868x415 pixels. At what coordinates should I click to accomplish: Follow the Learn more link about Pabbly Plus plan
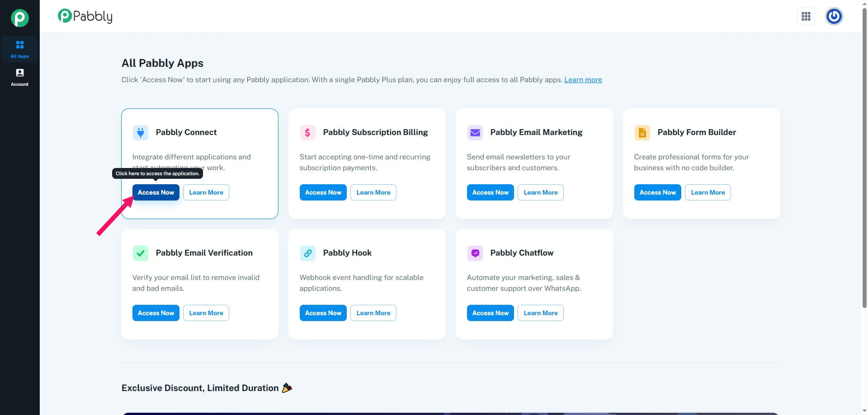tap(583, 79)
